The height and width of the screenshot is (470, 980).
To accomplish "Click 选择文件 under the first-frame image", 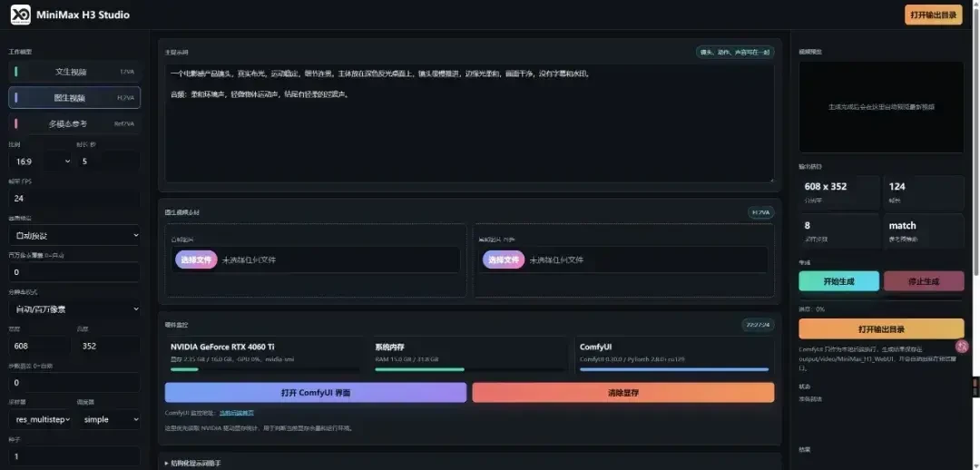I will (x=196, y=259).
